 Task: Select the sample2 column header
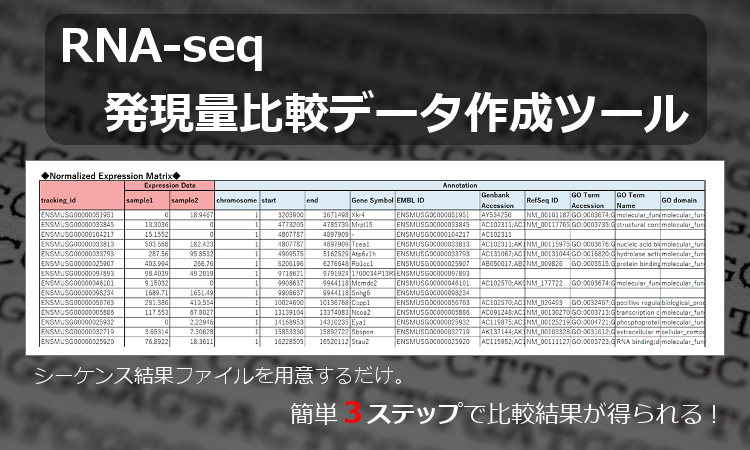click(x=186, y=200)
